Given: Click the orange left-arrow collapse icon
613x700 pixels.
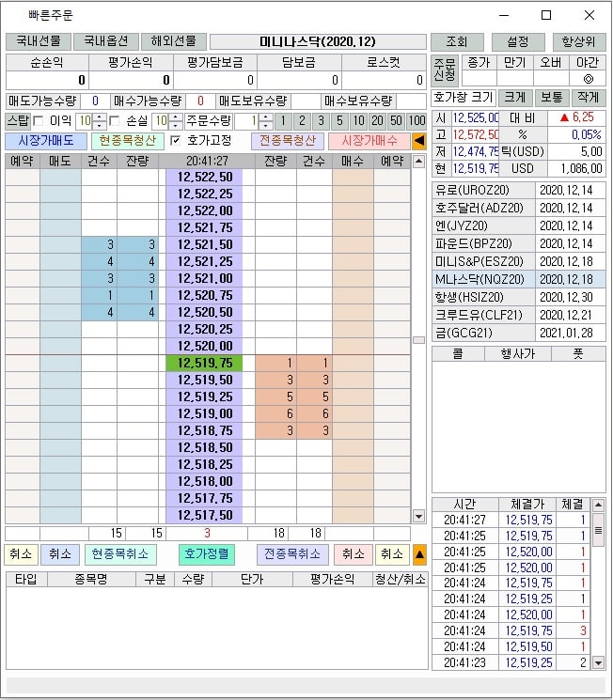Looking at the screenshot, I should click(x=419, y=141).
